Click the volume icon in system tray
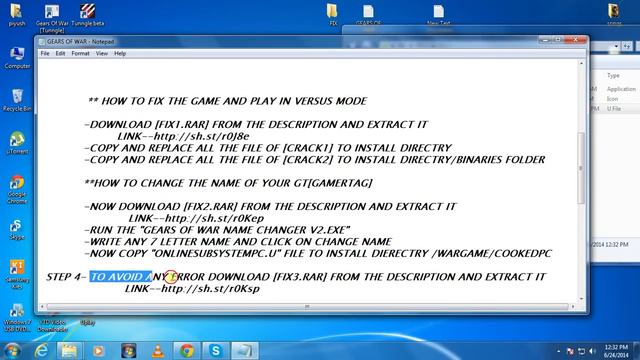Viewport: 640px width, 360px height. tap(593, 351)
